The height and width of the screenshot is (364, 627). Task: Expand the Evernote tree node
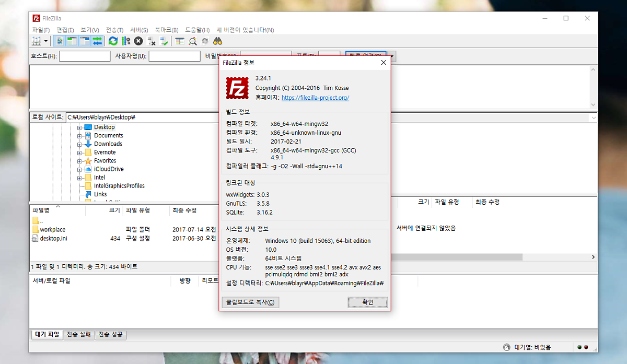79,152
